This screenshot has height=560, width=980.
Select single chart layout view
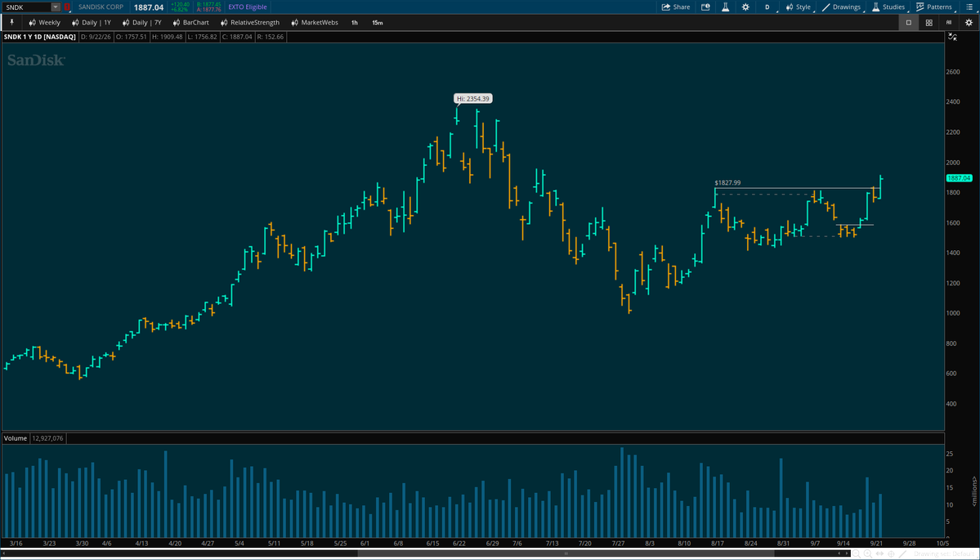(909, 23)
